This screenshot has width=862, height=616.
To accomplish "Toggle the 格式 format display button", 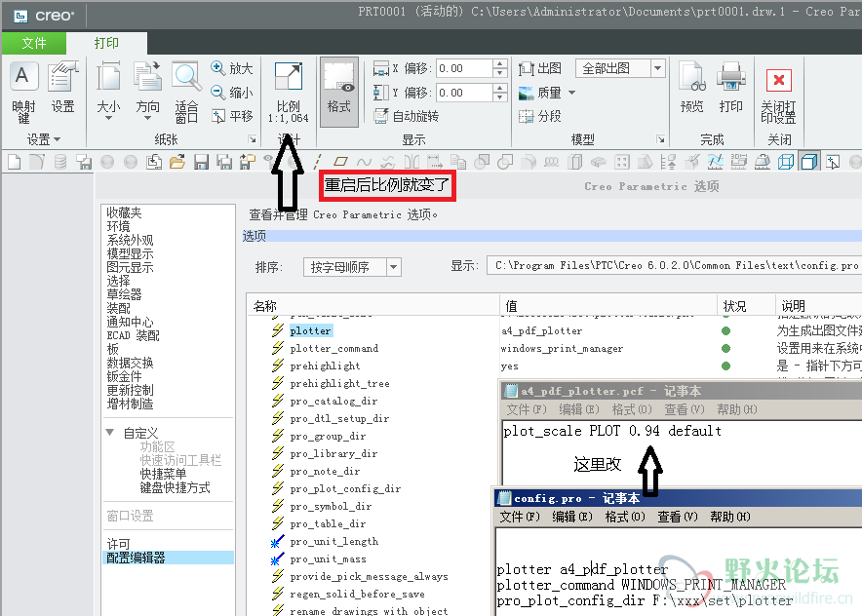I will point(338,92).
